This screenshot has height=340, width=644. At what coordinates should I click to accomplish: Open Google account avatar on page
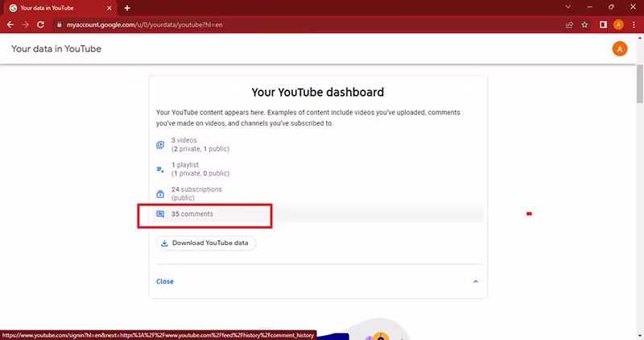[x=620, y=49]
